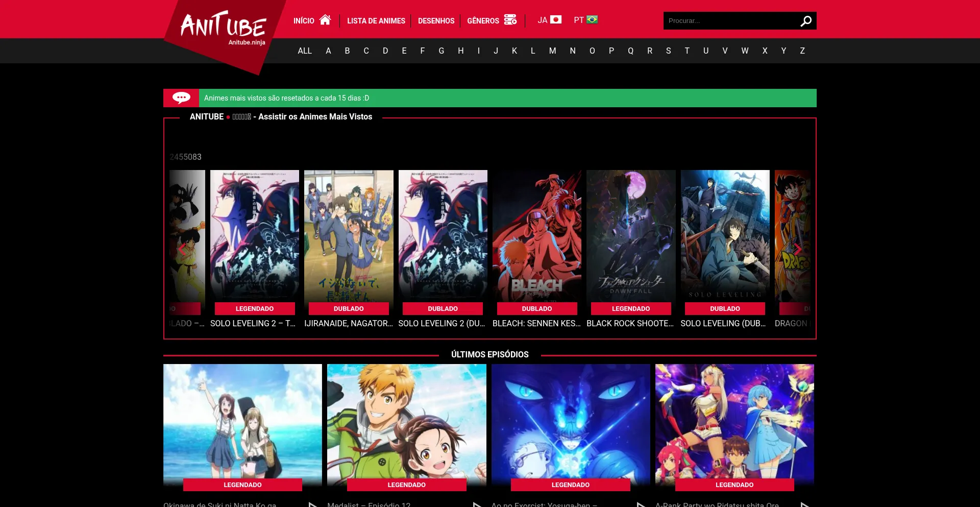Image resolution: width=980 pixels, height=507 pixels.
Task: Filter anime by ALL letters
Action: [x=305, y=51]
